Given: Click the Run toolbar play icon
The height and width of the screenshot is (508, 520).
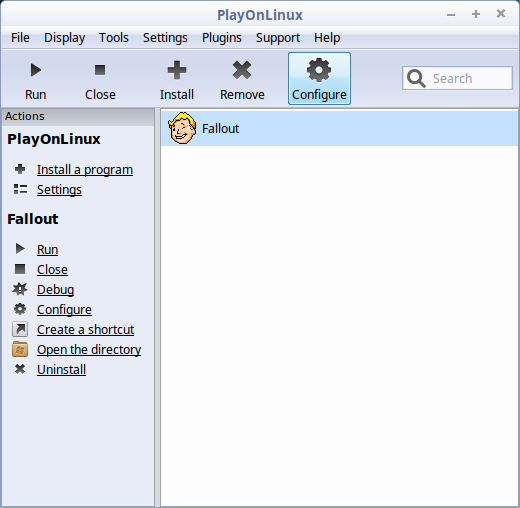Looking at the screenshot, I should (x=36, y=70).
